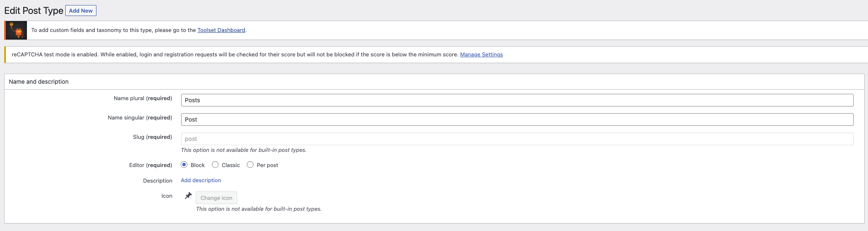The image size is (868, 231).
Task: Select the Per post editor radio
Action: click(250, 165)
